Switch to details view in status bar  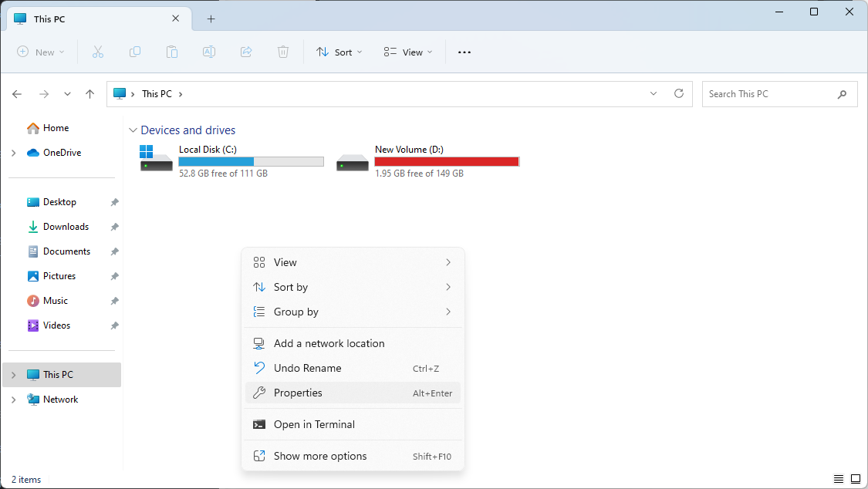click(839, 480)
